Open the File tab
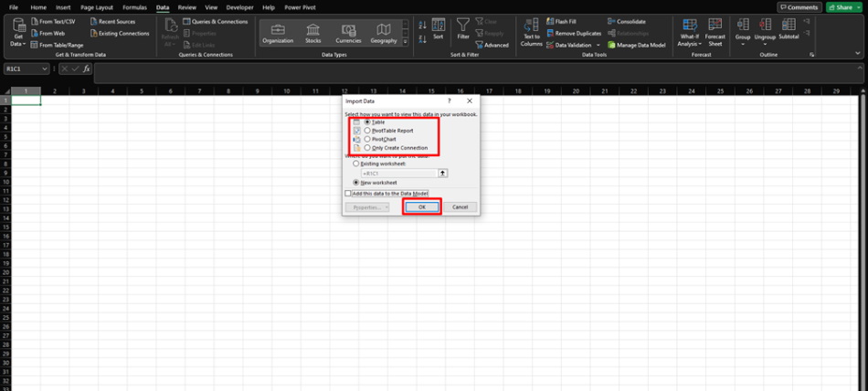Viewport: 868px width, 391px height. click(x=14, y=7)
